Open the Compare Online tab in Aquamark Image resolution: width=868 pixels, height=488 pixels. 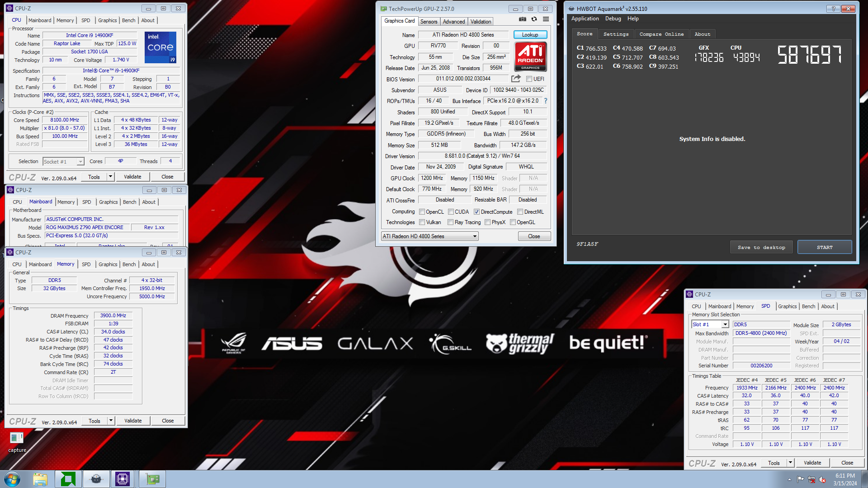661,34
